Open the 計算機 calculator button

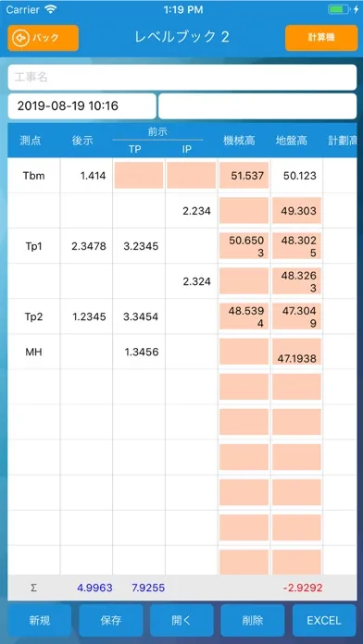click(x=321, y=38)
